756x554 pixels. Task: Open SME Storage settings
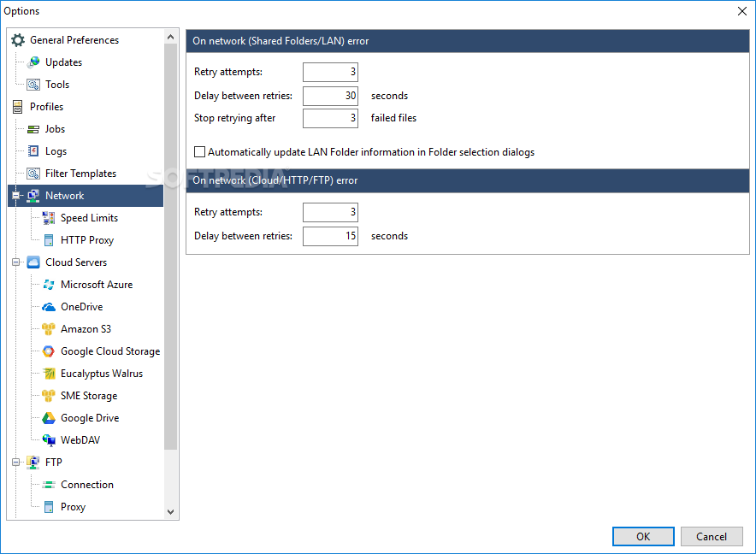[89, 396]
